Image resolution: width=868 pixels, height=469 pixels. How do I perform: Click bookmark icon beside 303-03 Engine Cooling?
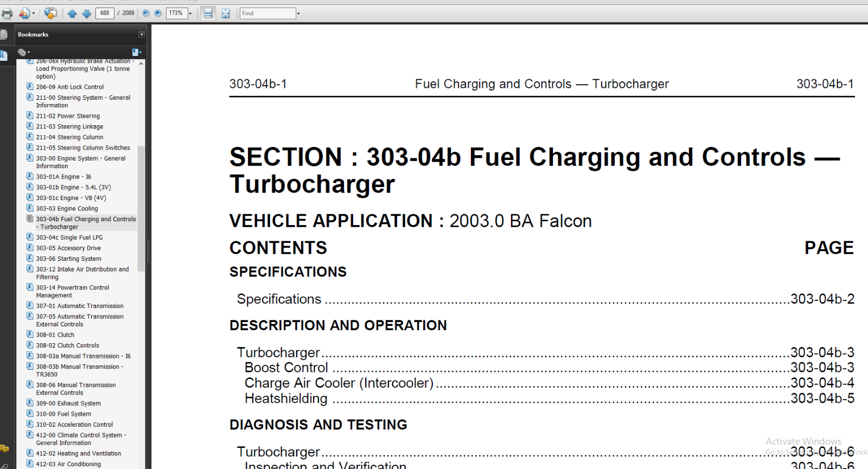coord(30,208)
